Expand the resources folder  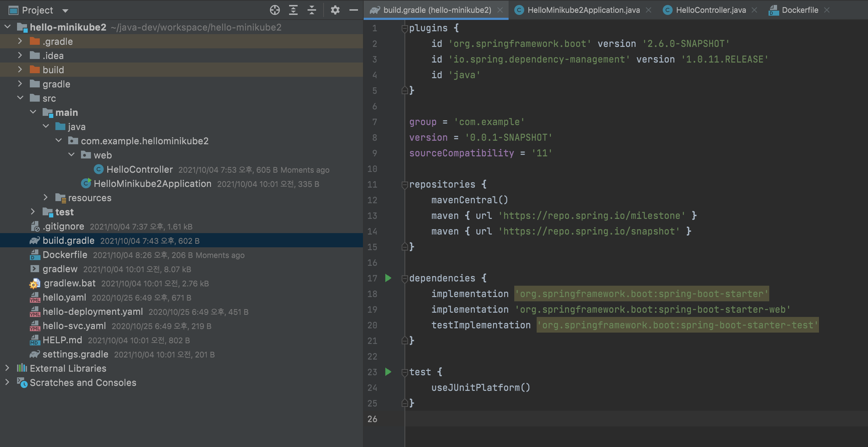click(45, 198)
